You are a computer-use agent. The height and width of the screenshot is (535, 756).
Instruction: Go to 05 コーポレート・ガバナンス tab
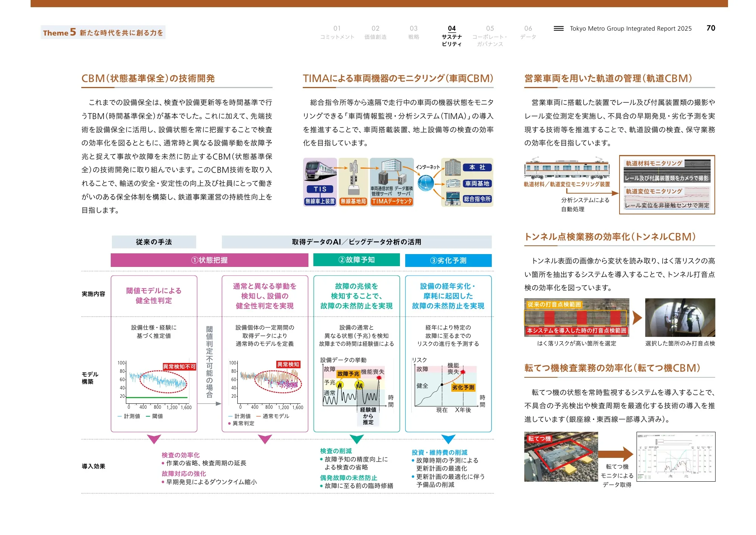tap(490, 36)
